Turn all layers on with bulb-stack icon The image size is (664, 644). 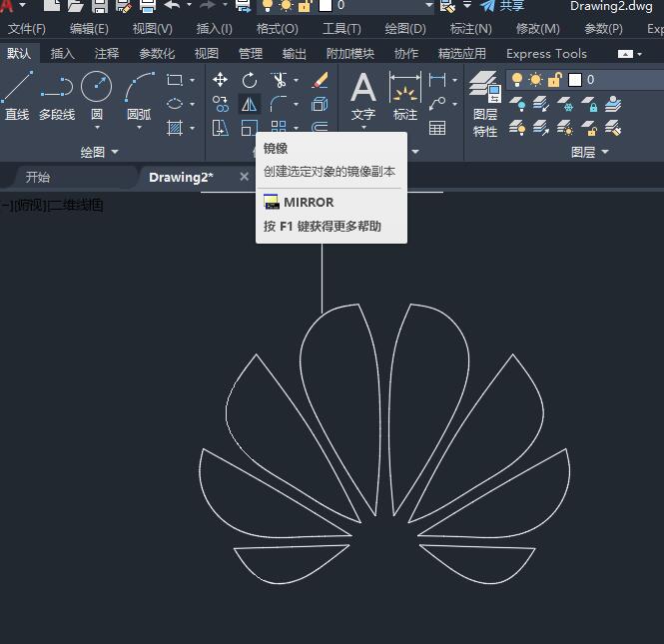(x=517, y=128)
